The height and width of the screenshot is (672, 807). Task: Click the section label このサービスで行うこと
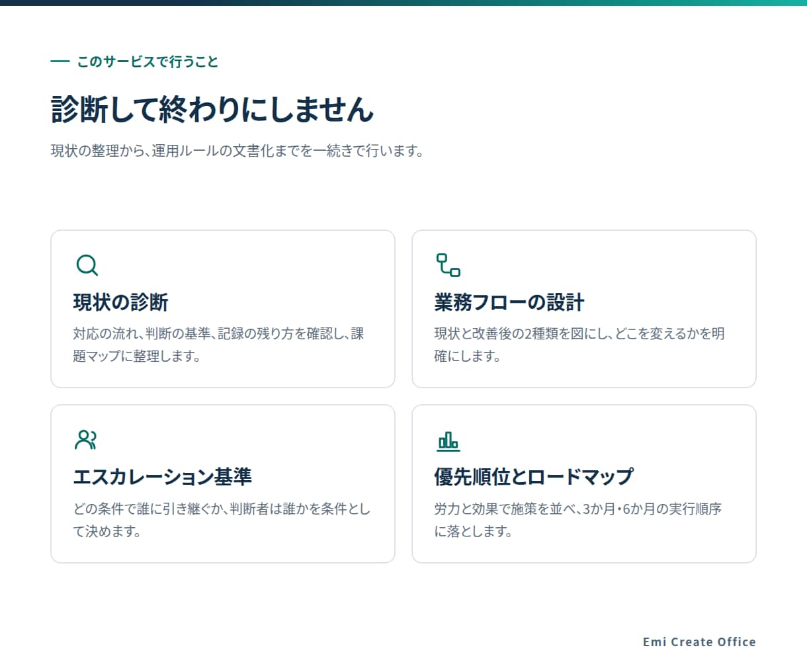pos(147,62)
